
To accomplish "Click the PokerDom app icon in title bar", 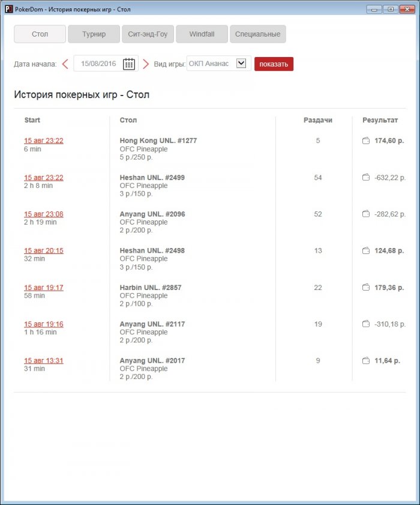I will [x=8, y=9].
